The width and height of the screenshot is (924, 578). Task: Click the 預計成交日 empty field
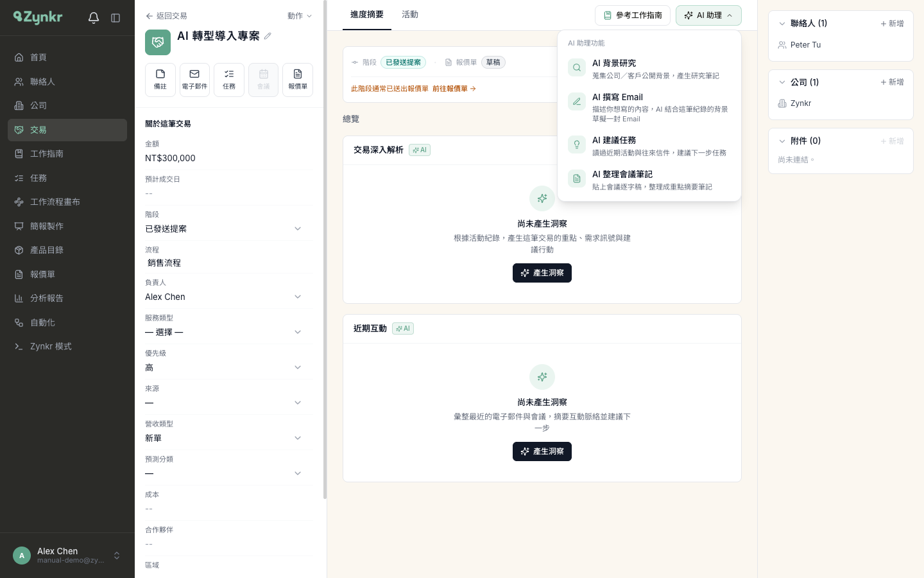point(229,193)
